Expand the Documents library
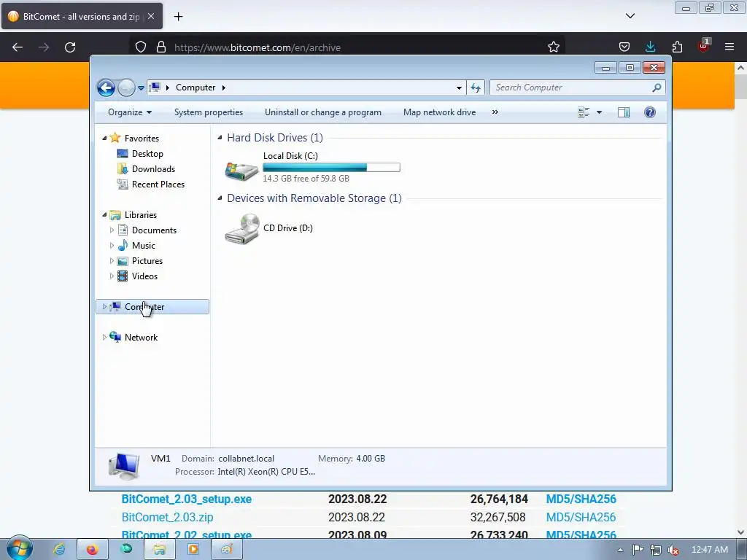 112,230
